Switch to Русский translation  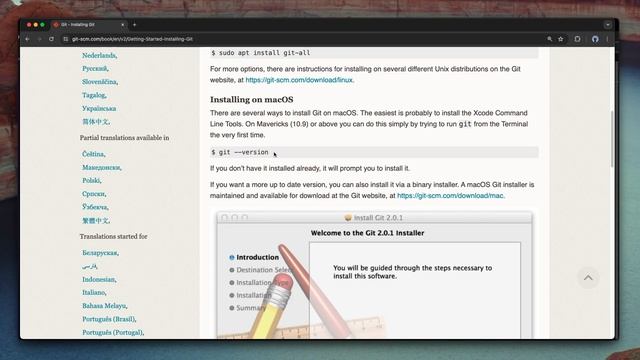(x=95, y=69)
